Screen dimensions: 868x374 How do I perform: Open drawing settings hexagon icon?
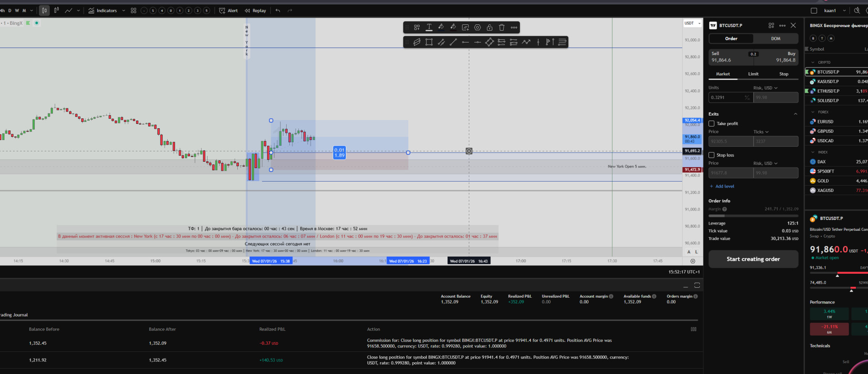tap(477, 28)
